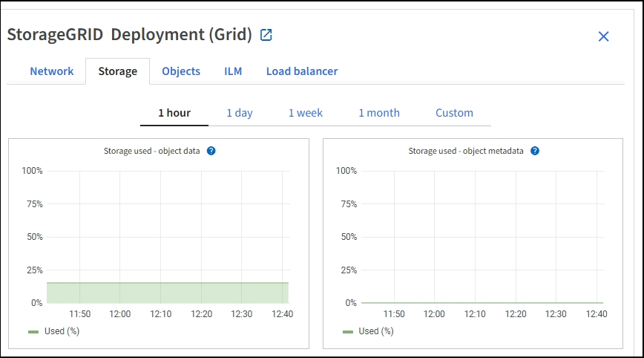The height and width of the screenshot is (358, 644).
Task: Close the StorageGRID Deployment panel
Action: click(603, 36)
